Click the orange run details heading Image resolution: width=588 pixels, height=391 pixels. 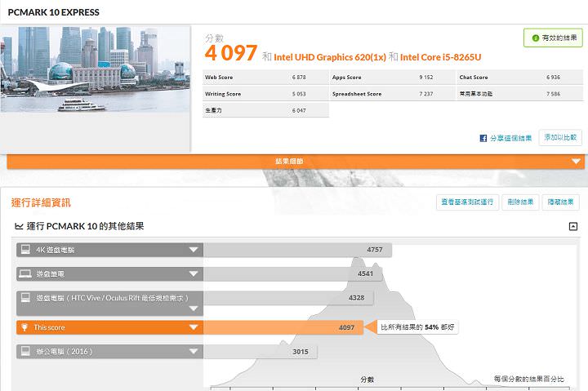41,202
